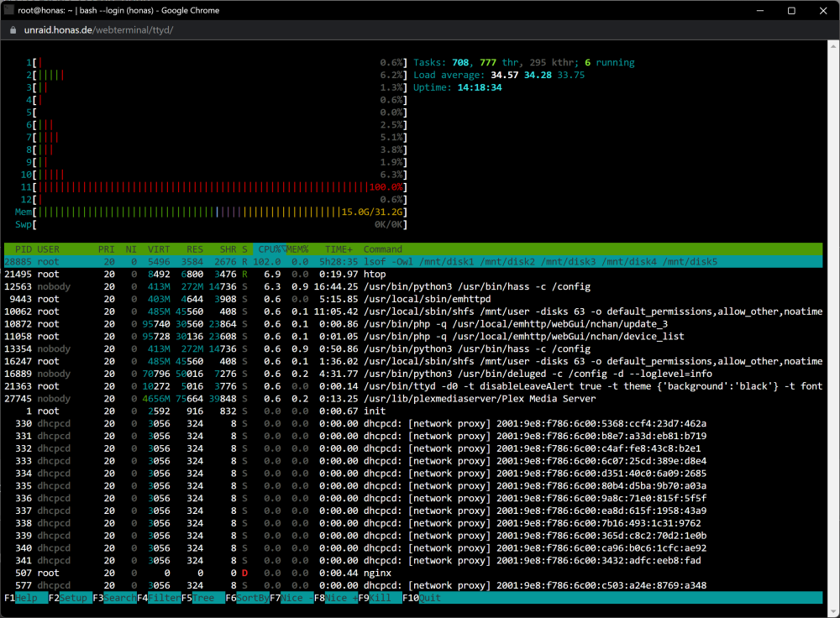Select the lsof process row 28885
The width and height of the screenshot is (840, 618).
tap(413, 262)
